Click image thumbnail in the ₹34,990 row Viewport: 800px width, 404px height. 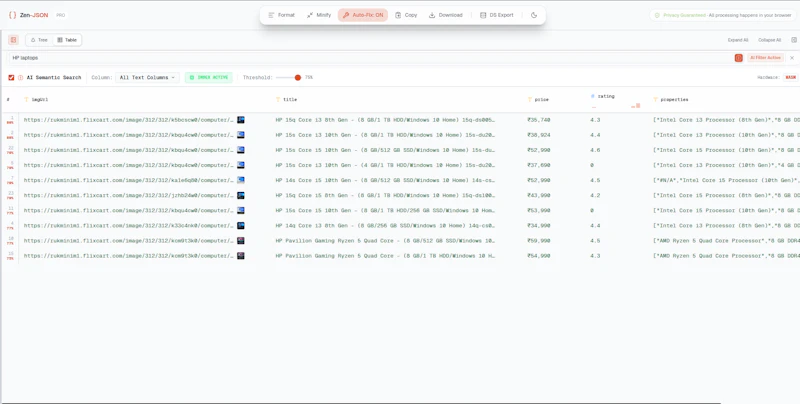[241, 225]
